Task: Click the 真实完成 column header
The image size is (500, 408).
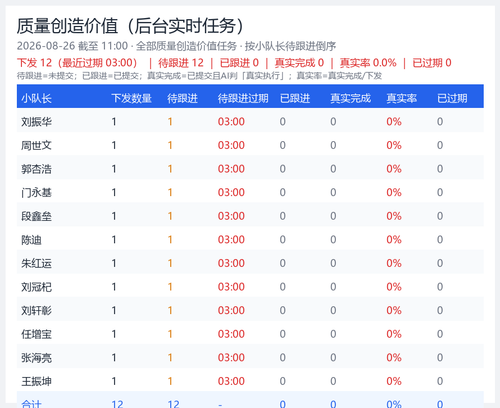Action: [350, 98]
